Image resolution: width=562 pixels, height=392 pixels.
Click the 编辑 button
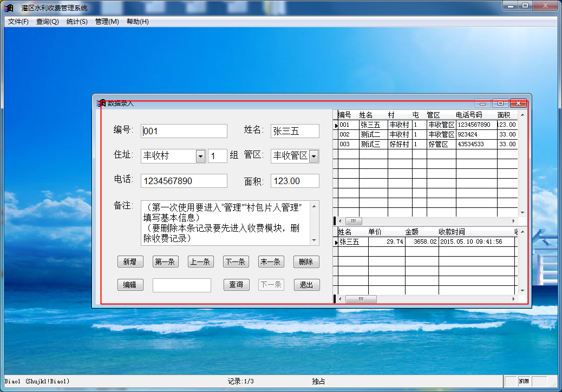[130, 285]
